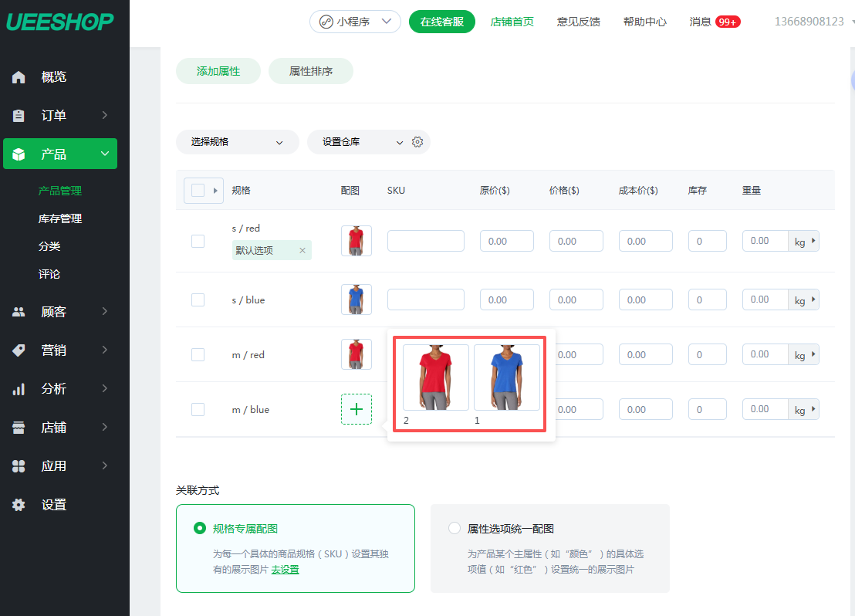
Task: Click the Orders clipboard icon in the sidebar
Action: [x=19, y=116]
